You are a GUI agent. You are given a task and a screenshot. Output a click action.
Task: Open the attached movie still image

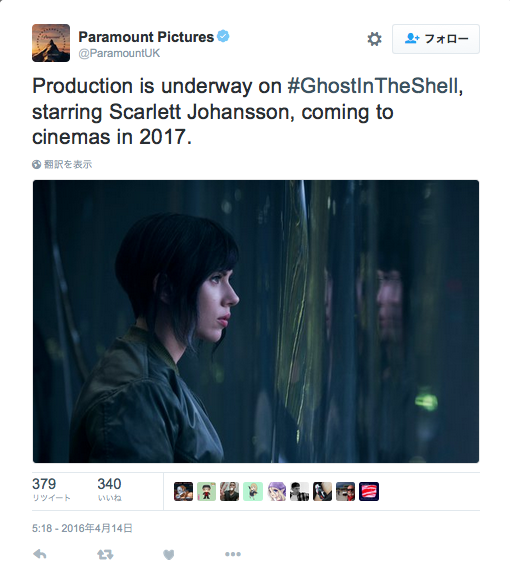[x=256, y=321]
